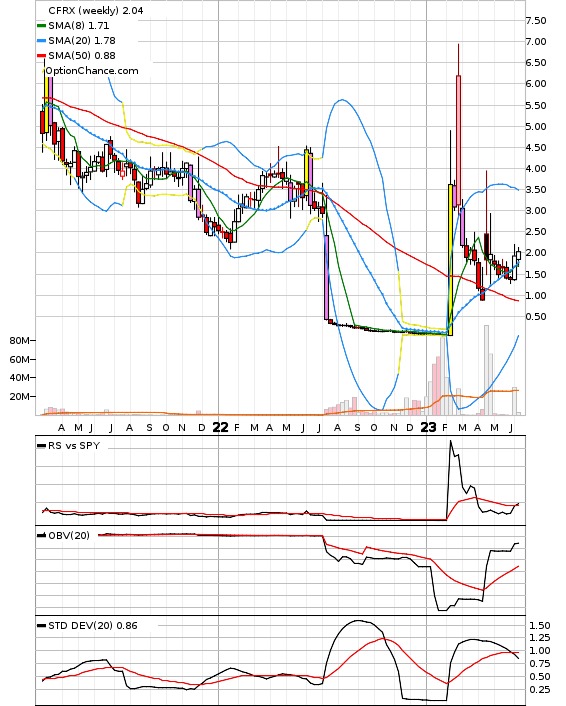Click the 23 year marker on time axis
The image size is (566, 706).
point(428,427)
